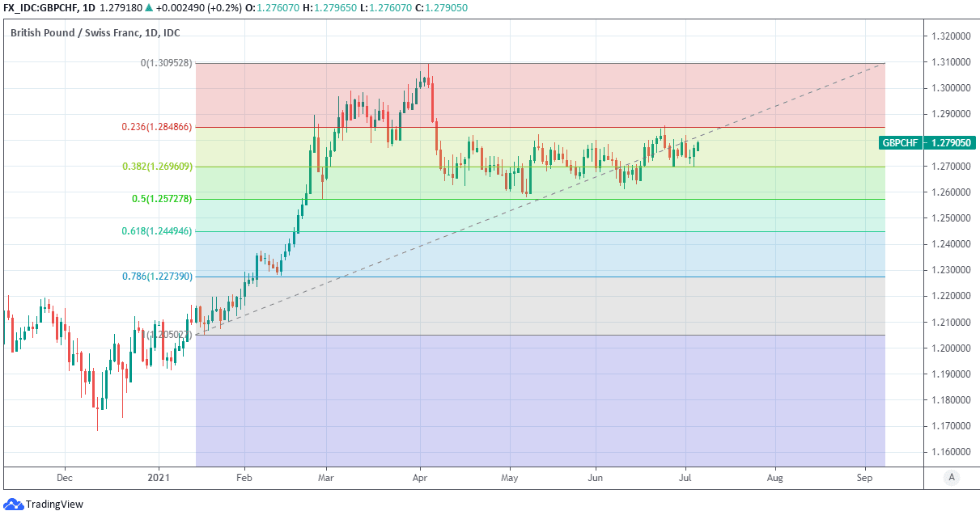Select the GBPCHF current price label
The width and height of the screenshot is (980, 511).
point(927,143)
